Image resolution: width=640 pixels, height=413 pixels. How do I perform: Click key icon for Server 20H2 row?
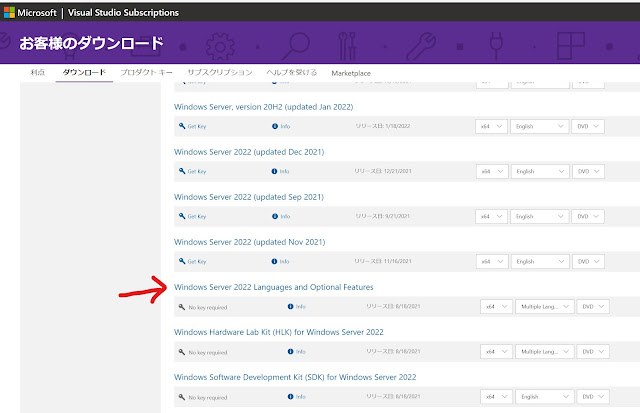(182, 126)
